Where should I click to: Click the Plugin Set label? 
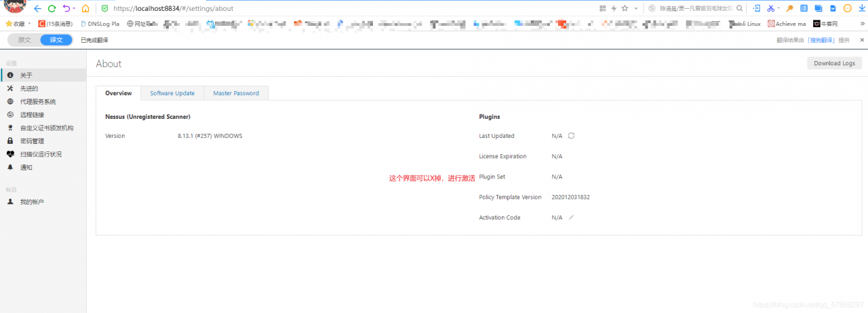pyautogui.click(x=492, y=177)
